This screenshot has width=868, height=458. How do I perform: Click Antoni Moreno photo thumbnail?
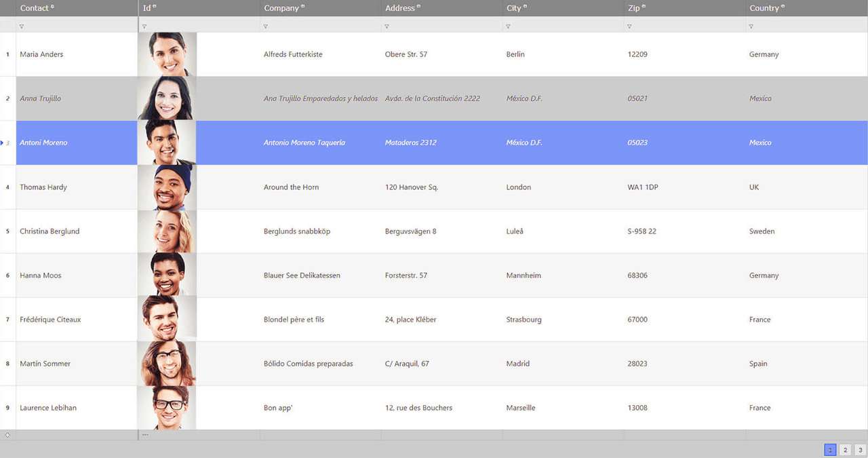[x=167, y=142]
